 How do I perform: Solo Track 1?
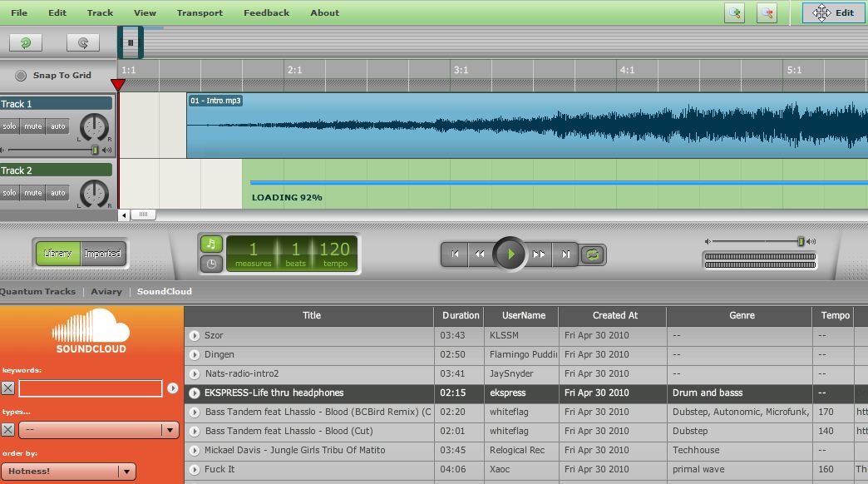point(9,126)
